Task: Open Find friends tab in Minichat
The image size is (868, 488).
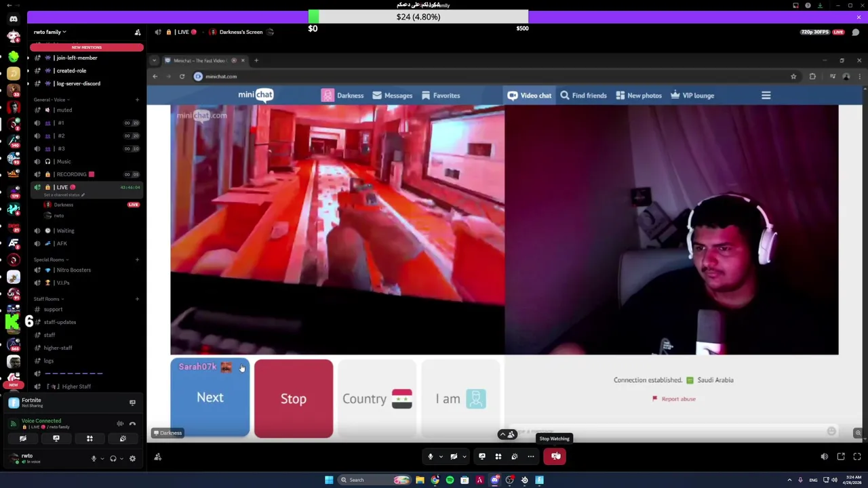Action: tap(583, 96)
